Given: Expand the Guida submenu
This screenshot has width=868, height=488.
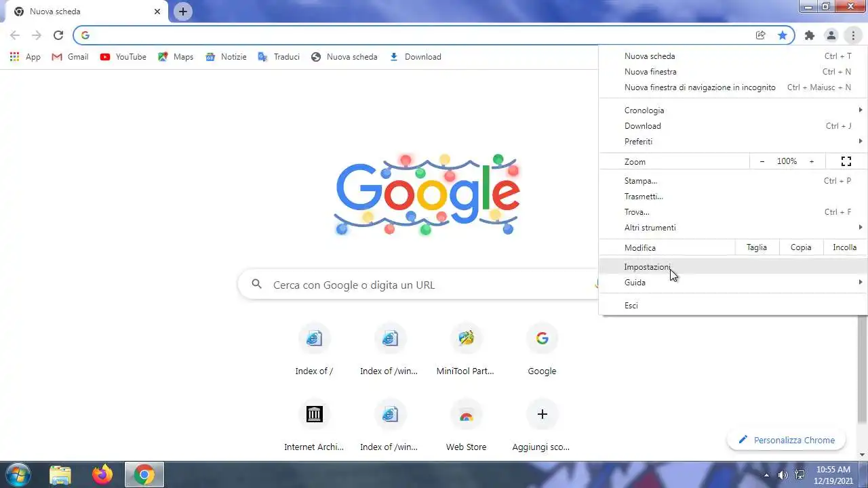Looking at the screenshot, I should point(733,283).
